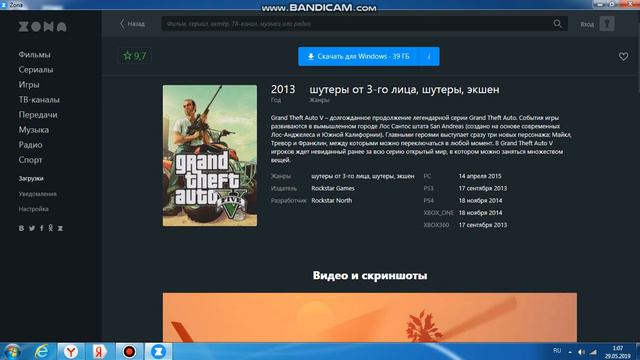Click the Odnoklassniki social icon
640x360 pixels.
pos(51,228)
